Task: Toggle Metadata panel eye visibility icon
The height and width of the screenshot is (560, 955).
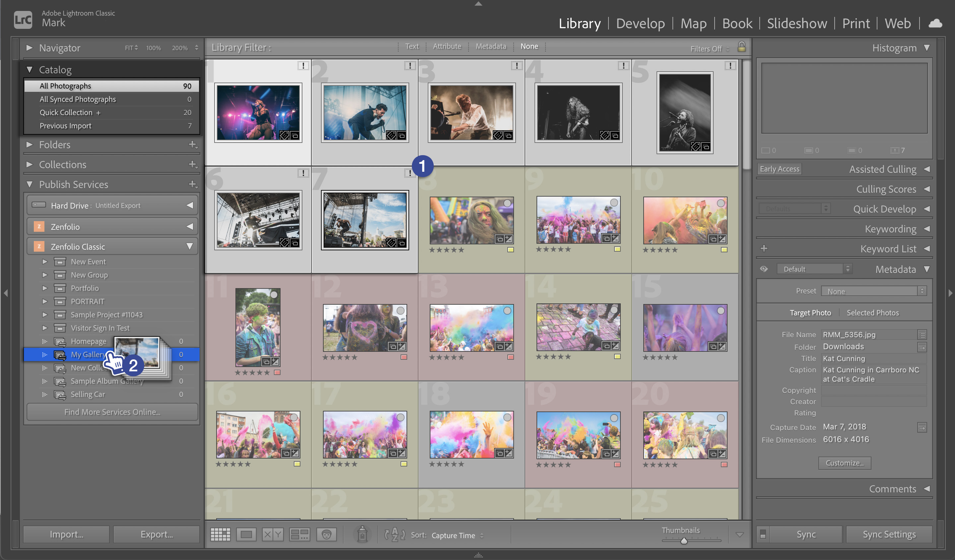Action: pos(764,269)
